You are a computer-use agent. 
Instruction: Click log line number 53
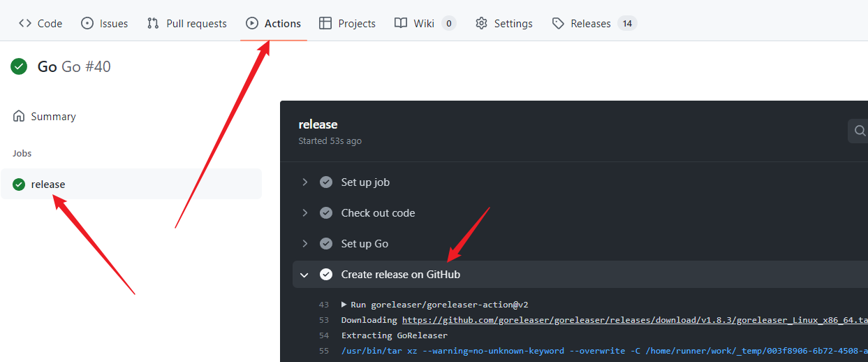pyautogui.click(x=323, y=320)
